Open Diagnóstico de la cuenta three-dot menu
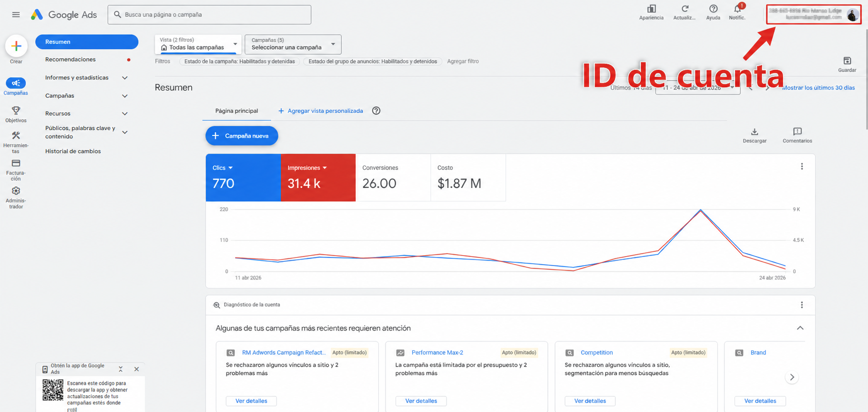The width and height of the screenshot is (868, 412). tap(802, 305)
